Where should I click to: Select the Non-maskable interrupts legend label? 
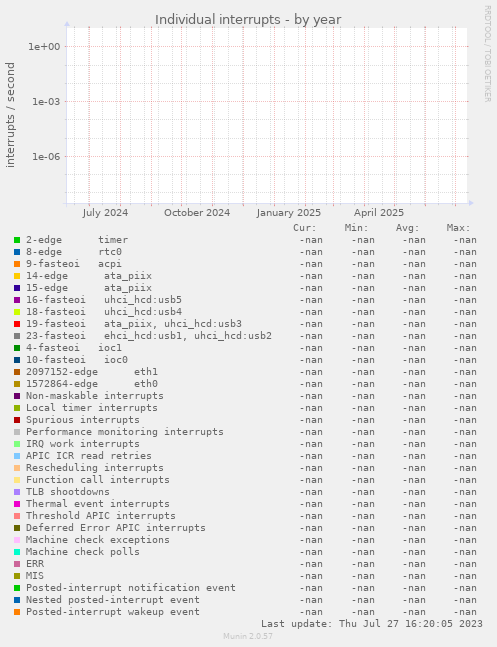tap(95, 396)
